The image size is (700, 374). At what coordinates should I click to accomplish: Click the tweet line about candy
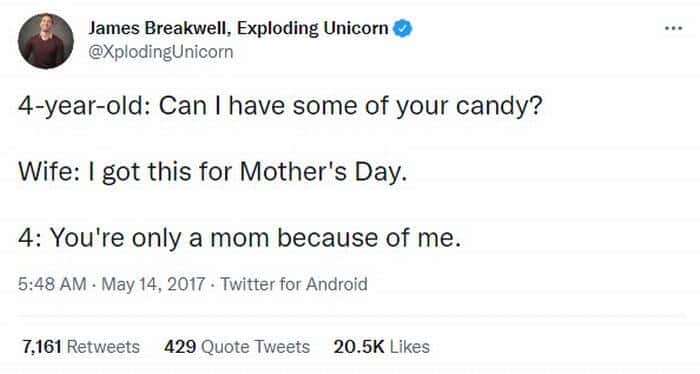coord(280,107)
